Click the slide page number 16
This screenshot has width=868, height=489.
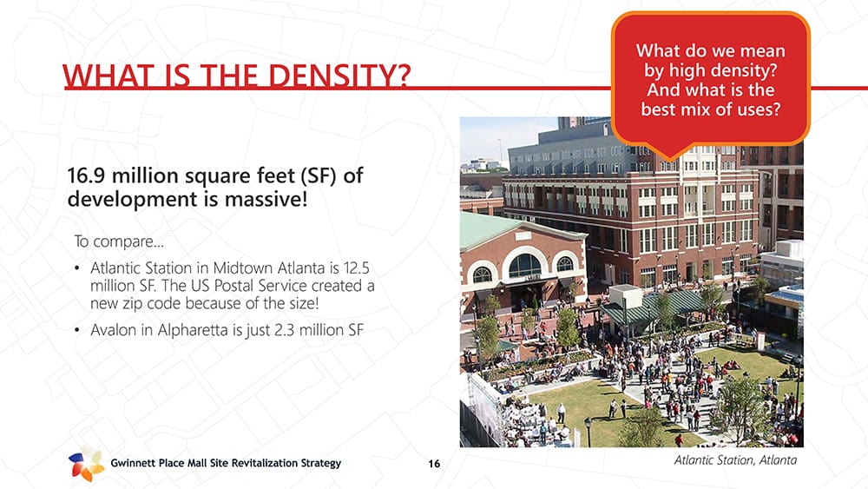tap(434, 465)
